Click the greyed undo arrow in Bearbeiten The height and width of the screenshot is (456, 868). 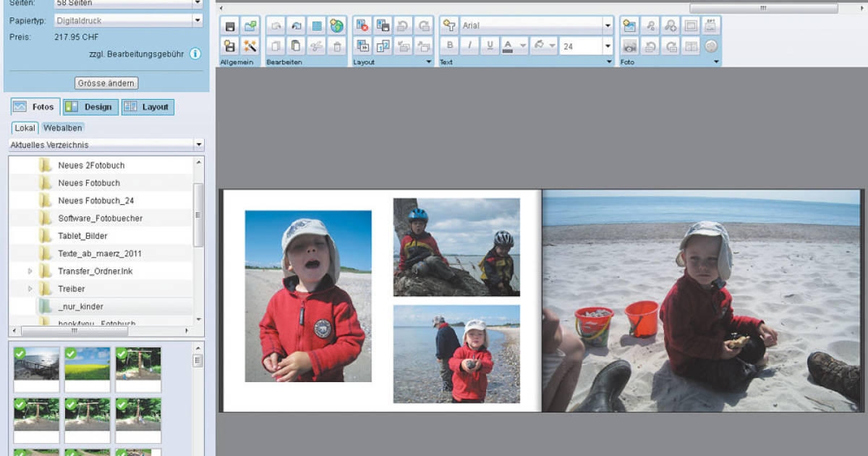click(276, 26)
